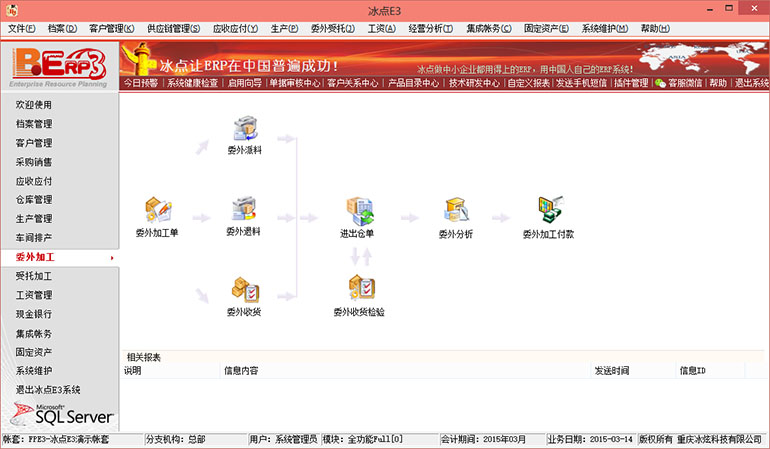Open the 集成帐务(C) menu

tap(489, 28)
